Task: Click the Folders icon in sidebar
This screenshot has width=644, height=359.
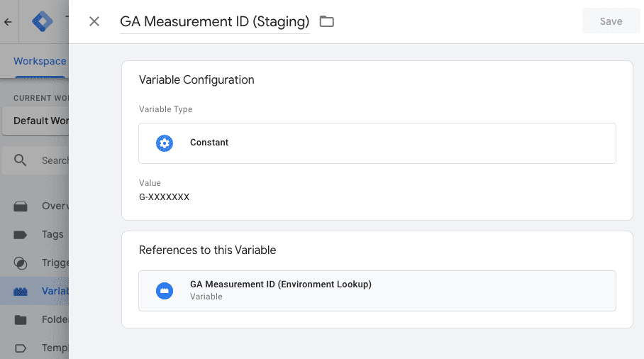Action: tap(21, 319)
